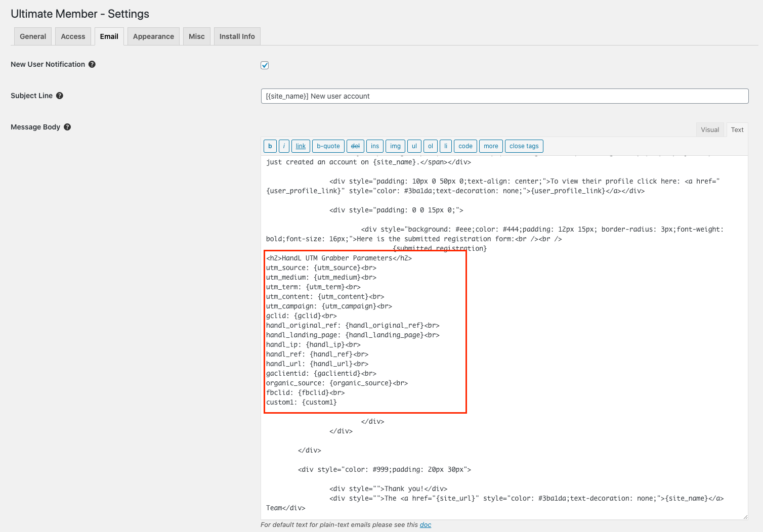The image size is (763, 532).
Task: Open the plain-text emails doc link
Action: (x=426, y=525)
